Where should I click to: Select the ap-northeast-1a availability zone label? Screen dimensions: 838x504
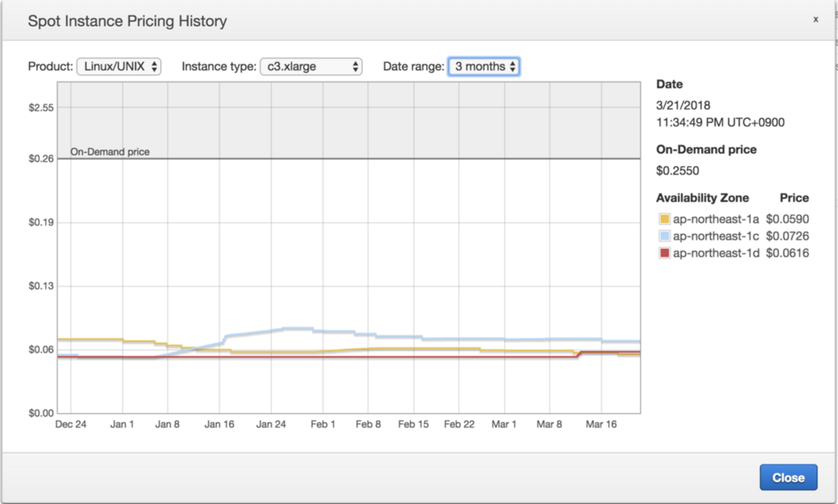click(716, 219)
